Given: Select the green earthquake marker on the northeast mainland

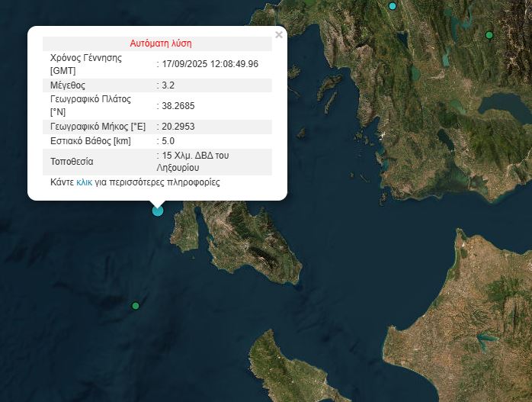Looking at the screenshot, I should click(489, 35).
